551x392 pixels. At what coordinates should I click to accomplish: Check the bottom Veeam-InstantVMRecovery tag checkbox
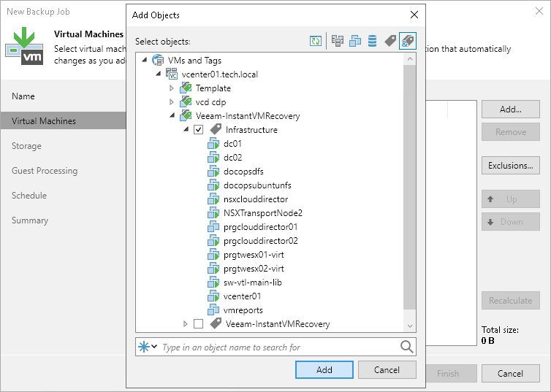pyautogui.click(x=199, y=323)
